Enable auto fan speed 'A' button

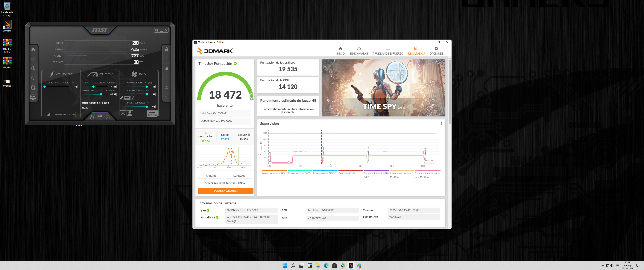(123, 114)
